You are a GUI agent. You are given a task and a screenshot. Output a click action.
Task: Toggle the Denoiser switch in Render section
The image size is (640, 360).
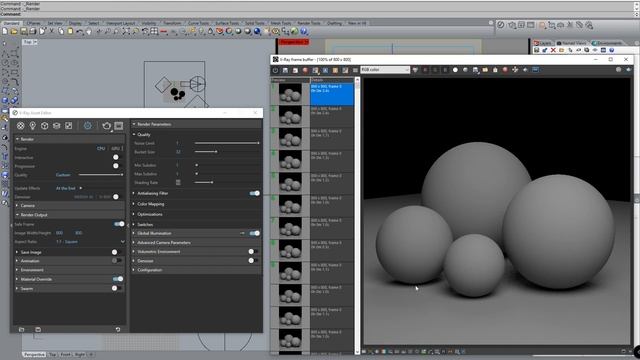pyautogui.click(x=116, y=197)
